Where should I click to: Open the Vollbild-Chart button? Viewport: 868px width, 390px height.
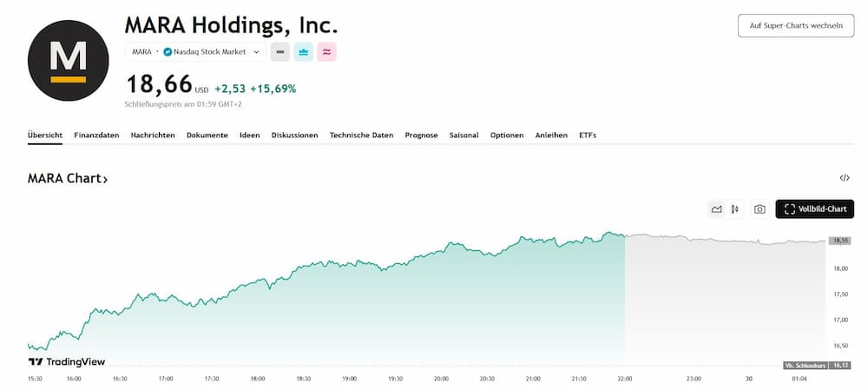coord(814,209)
